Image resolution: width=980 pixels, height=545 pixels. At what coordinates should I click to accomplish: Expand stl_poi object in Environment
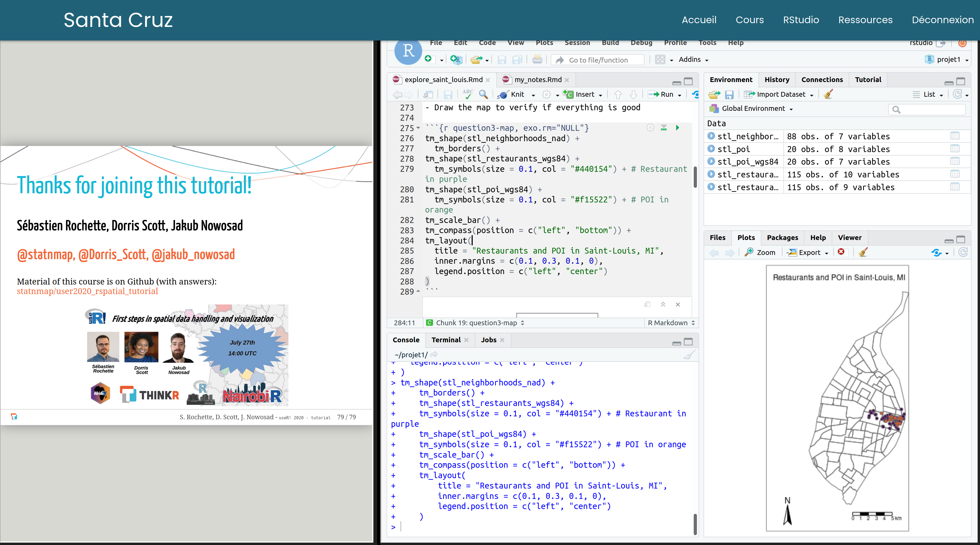point(711,149)
